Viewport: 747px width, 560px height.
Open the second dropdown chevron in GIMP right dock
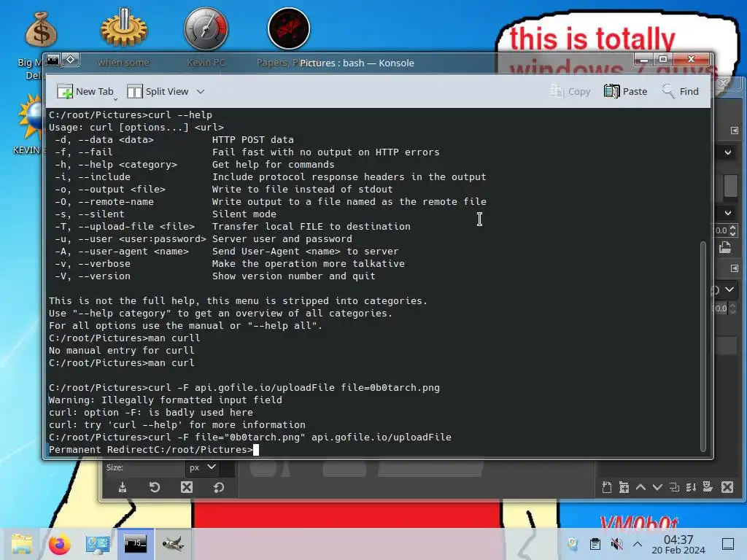[x=728, y=213]
